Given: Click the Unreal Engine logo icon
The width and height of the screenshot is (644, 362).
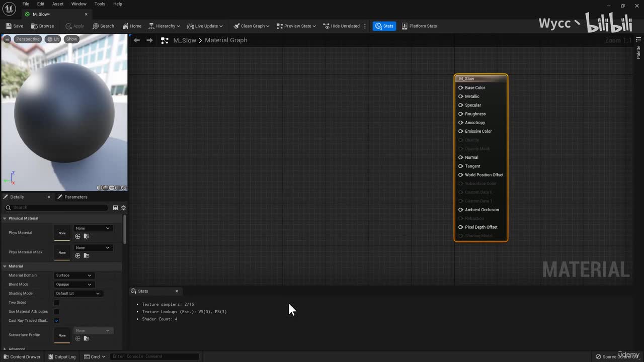Looking at the screenshot, I should pyautogui.click(x=10, y=9).
